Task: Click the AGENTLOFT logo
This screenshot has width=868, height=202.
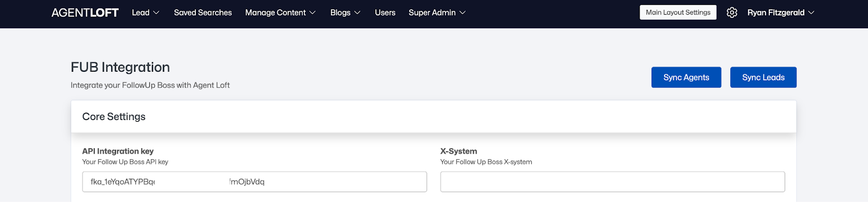Action: coord(85,12)
